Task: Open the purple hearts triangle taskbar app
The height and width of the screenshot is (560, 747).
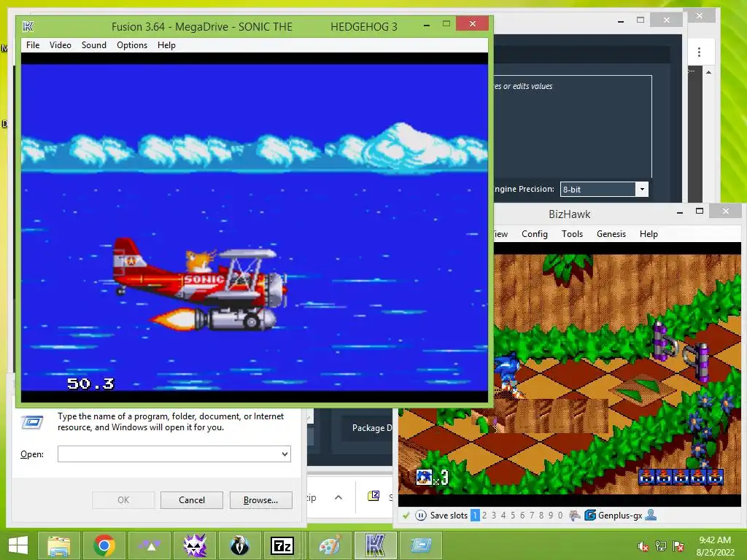Action: [150, 545]
